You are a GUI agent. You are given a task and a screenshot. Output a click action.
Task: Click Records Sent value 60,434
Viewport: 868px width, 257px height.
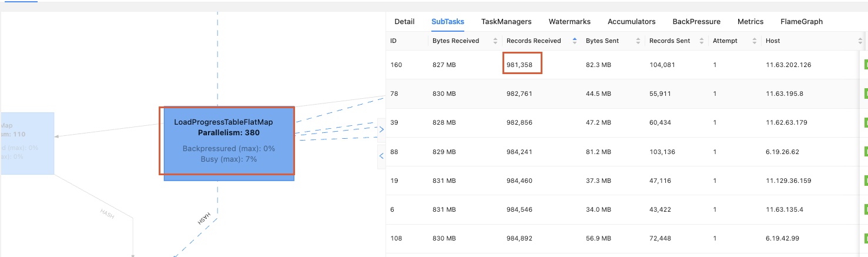coord(660,122)
